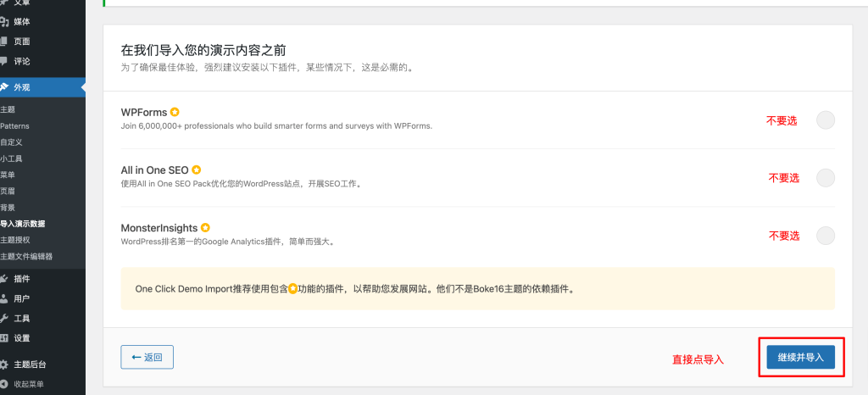Open the 背景 submenu item

point(8,208)
